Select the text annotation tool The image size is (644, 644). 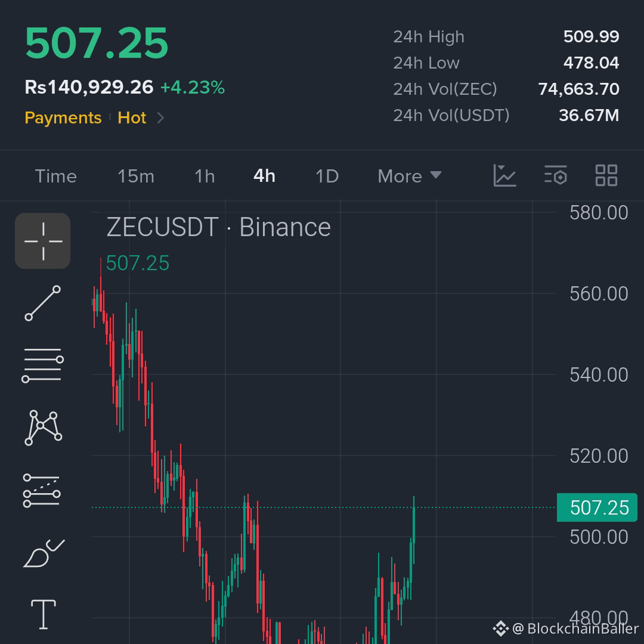(x=43, y=614)
